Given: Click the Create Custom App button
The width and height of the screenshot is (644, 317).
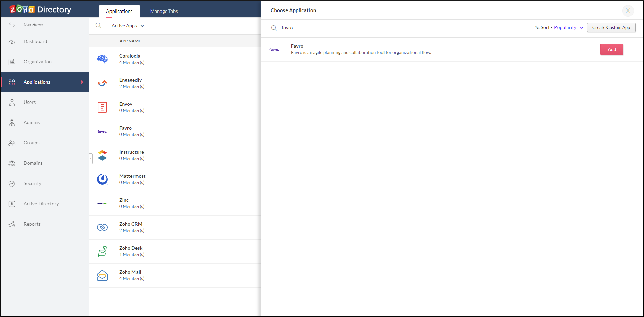Looking at the screenshot, I should pyautogui.click(x=611, y=27).
